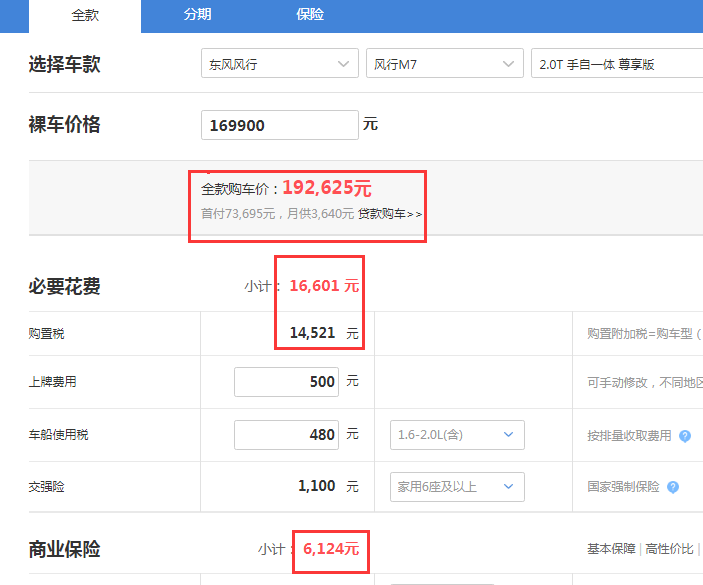Click the help icon beside 国家强制保险
The width and height of the screenshot is (703, 585).
point(673,487)
